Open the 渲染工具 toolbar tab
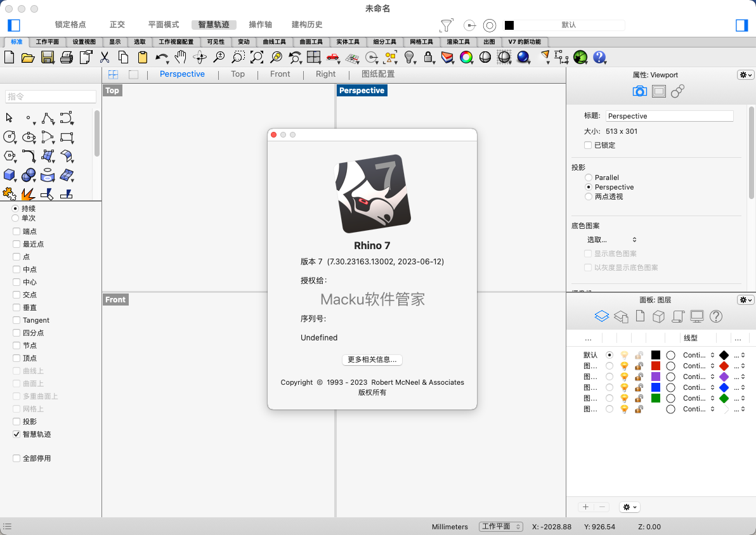The image size is (756, 535). [458, 42]
